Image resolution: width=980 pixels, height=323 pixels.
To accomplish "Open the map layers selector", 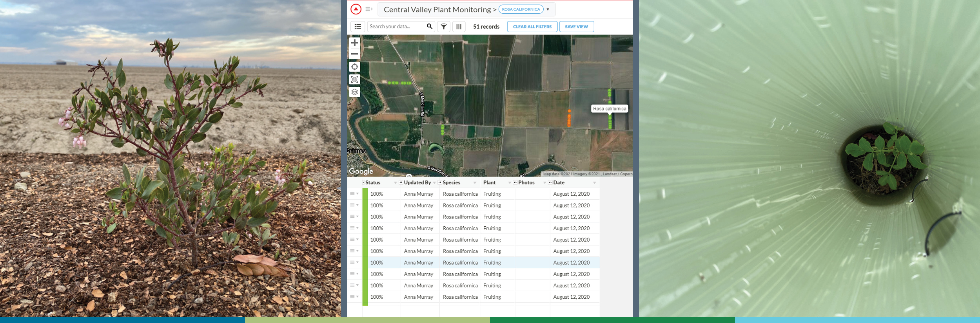I will click(354, 92).
